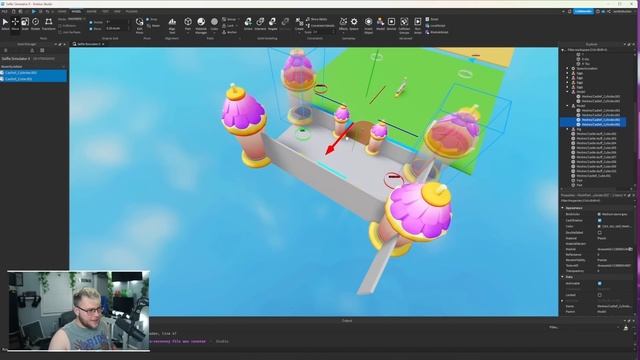640x360 pixels.
Task: Select the Selfie Simulator X document tab
Action: (x=89, y=44)
